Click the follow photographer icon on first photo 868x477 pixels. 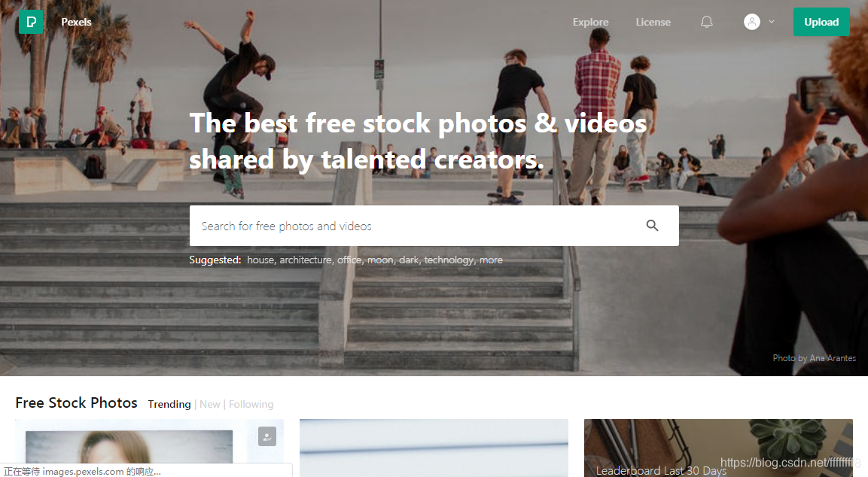[x=266, y=436]
